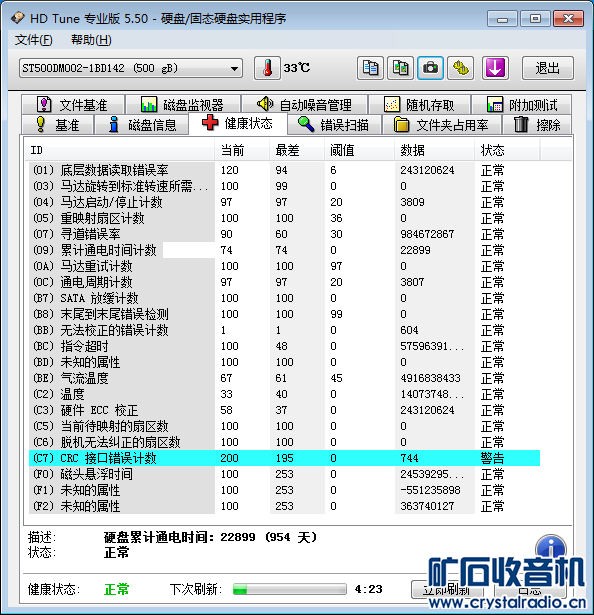Minimize the HD Tune window

coord(502,19)
